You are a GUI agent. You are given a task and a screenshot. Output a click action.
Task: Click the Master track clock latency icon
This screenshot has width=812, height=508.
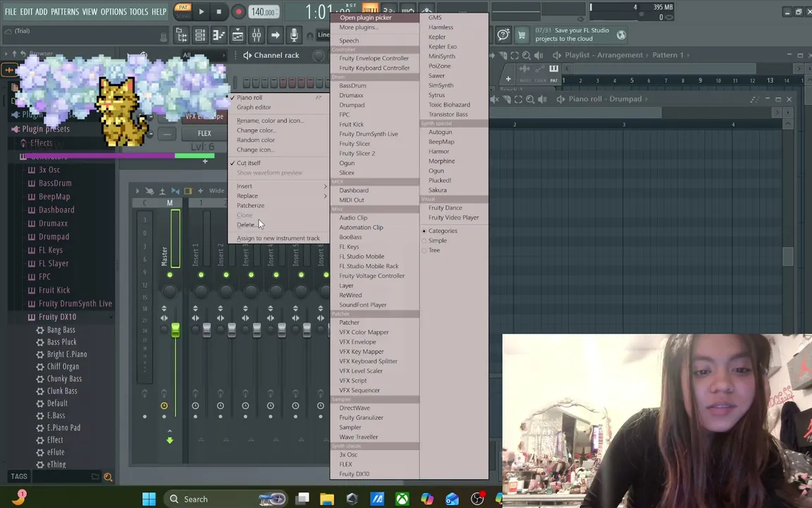point(164,406)
